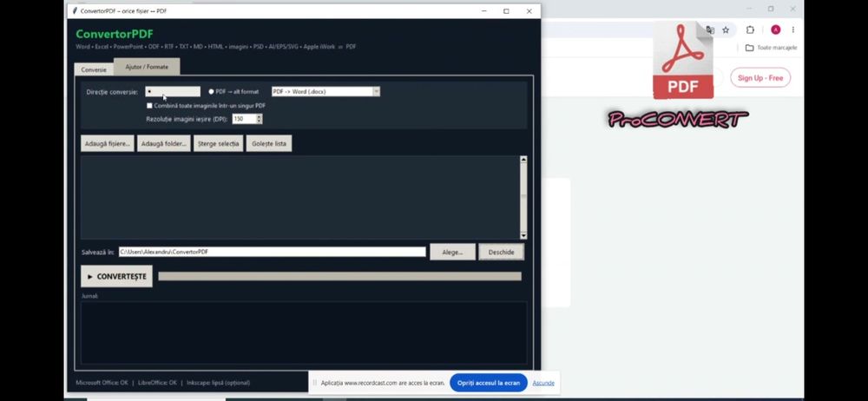868x401 pixels.
Task: Click the 'Microsoft Office: OK' status text
Action: (x=102, y=383)
